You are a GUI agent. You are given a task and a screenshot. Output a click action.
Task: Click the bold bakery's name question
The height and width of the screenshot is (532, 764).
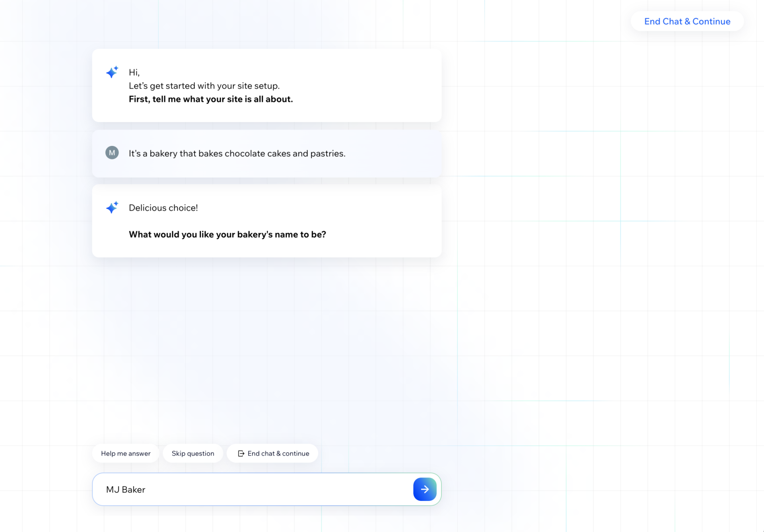pos(227,235)
